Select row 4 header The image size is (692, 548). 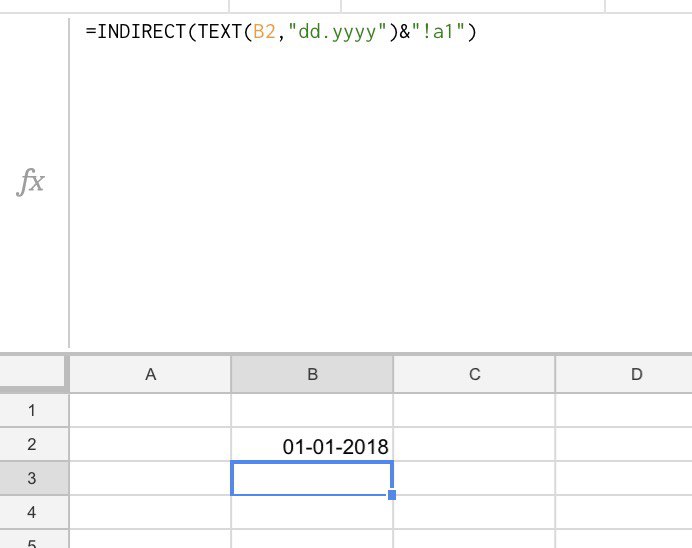coord(32,512)
